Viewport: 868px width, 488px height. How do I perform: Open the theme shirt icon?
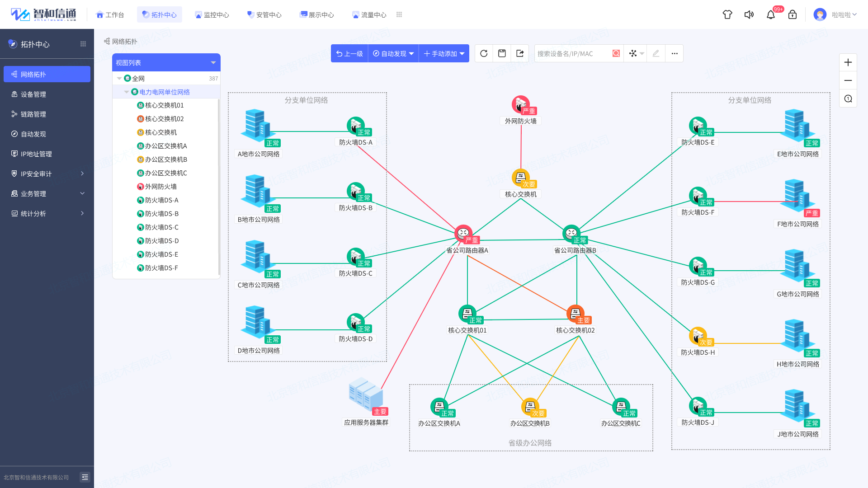point(727,14)
